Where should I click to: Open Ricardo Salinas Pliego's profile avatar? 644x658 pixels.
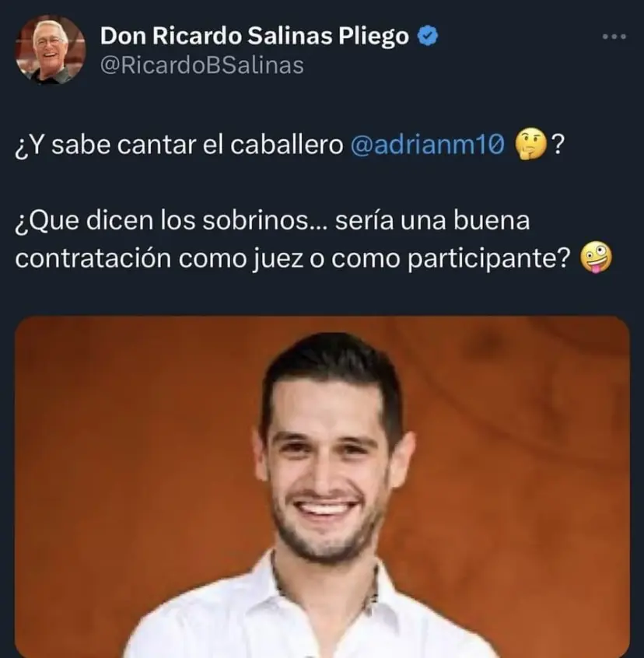point(51,50)
